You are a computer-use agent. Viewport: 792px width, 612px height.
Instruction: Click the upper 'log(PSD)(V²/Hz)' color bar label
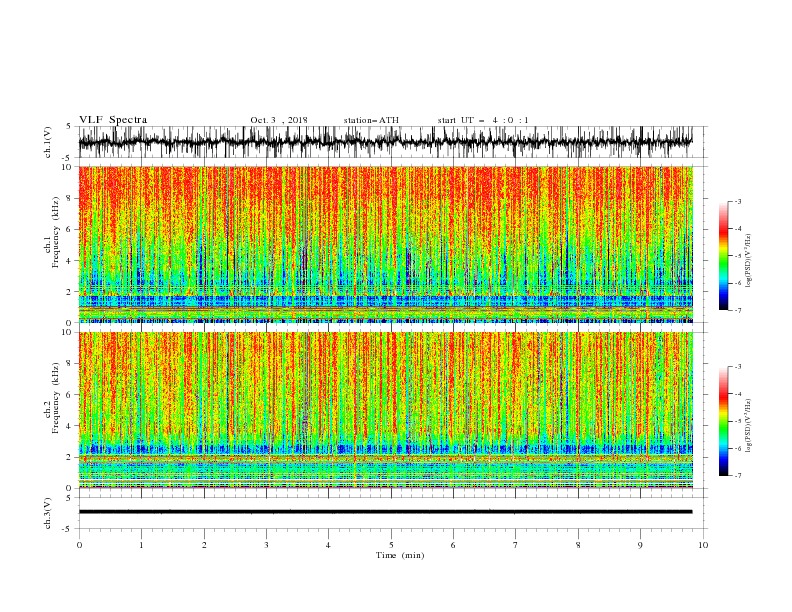(x=749, y=261)
